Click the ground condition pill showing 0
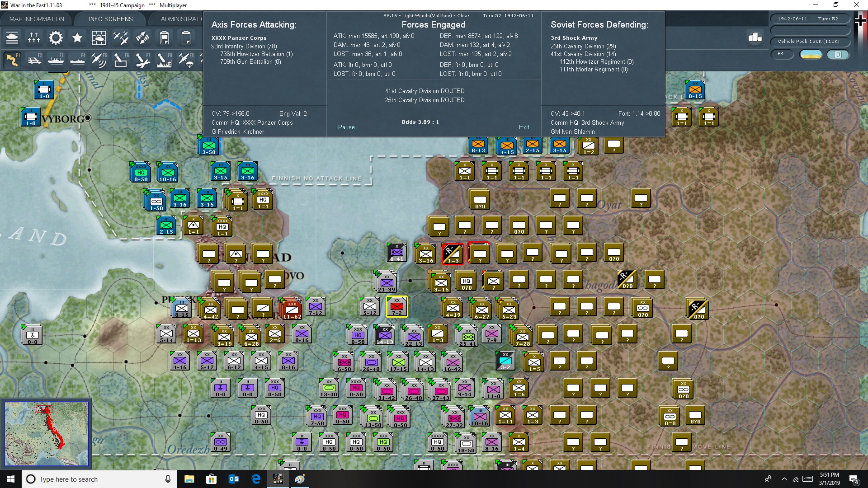This screenshot has width=868, height=488. coord(838,54)
